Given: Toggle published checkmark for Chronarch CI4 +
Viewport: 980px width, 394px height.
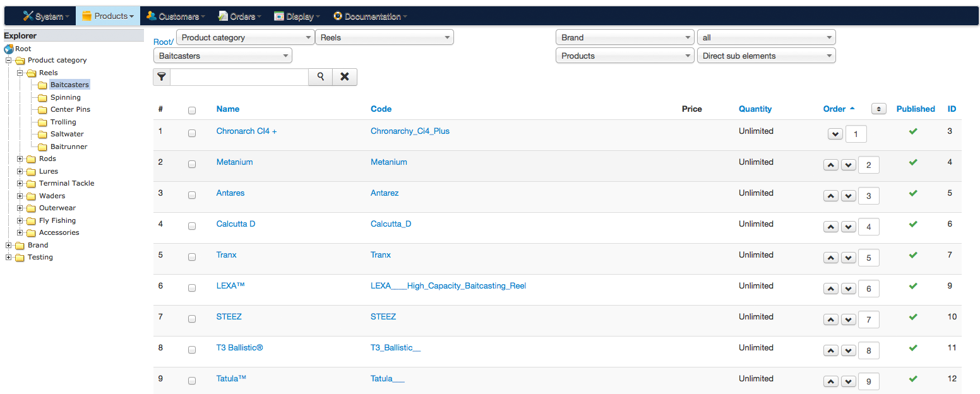Looking at the screenshot, I should pos(913,131).
